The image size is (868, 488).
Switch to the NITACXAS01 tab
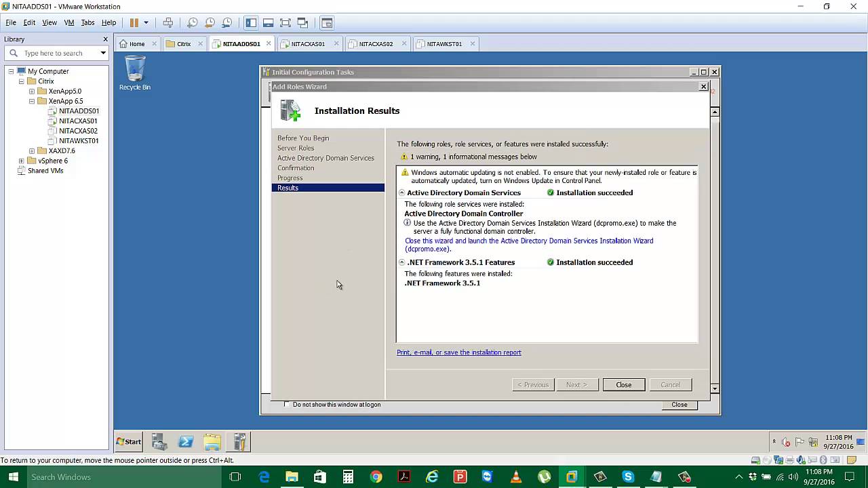pyautogui.click(x=308, y=43)
